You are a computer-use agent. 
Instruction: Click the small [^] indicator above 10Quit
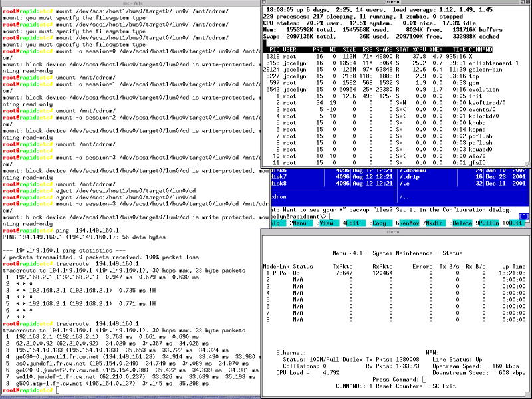coord(524,216)
